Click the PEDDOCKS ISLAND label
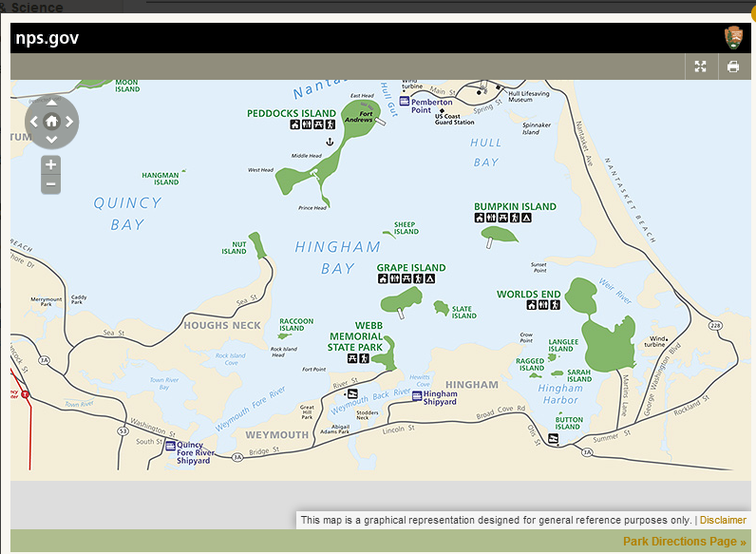This screenshot has height=554, width=756. pos(292,113)
